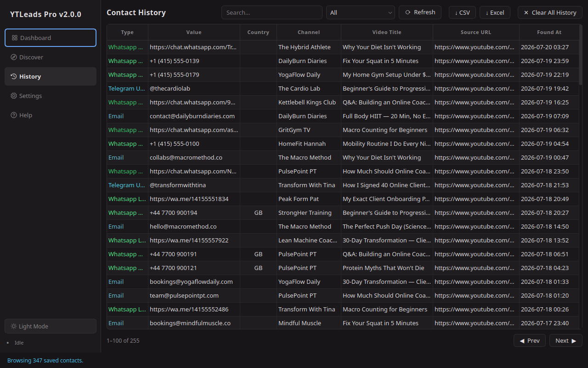
Task: Refresh the contact history
Action: 420,12
